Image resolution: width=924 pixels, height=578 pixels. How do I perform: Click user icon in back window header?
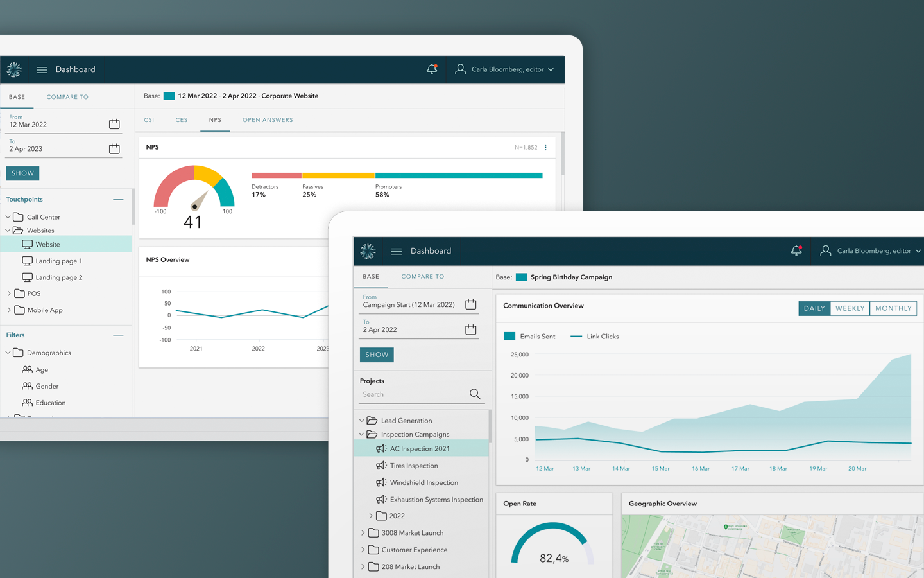point(460,69)
